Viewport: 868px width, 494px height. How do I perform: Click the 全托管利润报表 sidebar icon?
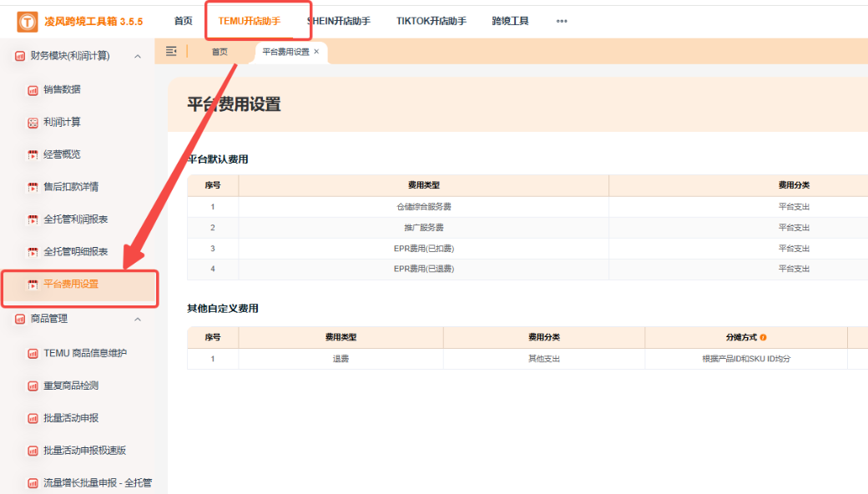click(33, 219)
